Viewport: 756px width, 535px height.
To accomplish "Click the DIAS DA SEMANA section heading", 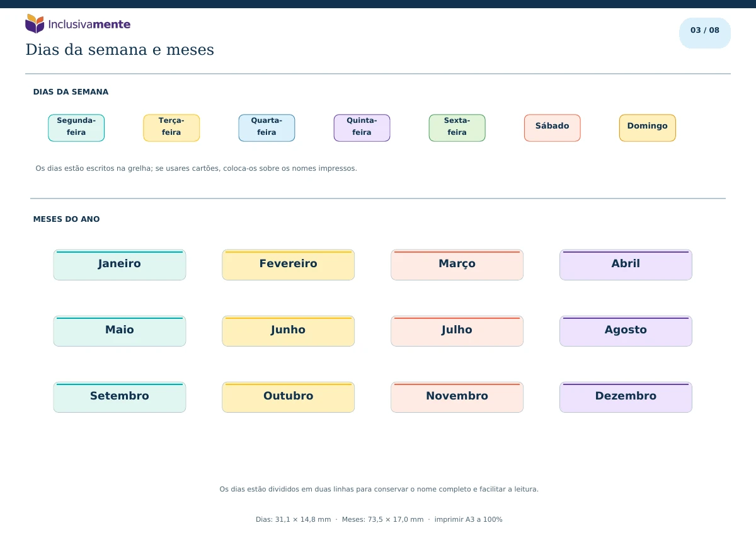I will pyautogui.click(x=71, y=92).
